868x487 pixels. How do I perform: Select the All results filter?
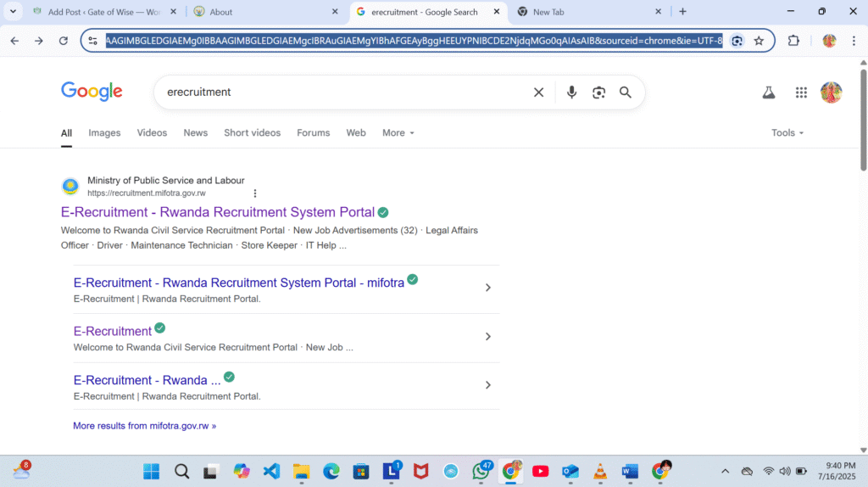[66, 133]
